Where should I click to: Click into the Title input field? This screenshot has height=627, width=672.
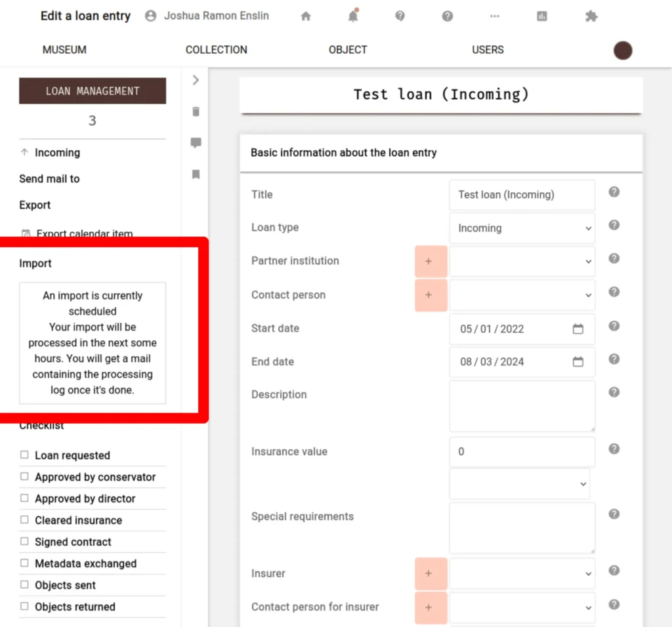point(522,195)
